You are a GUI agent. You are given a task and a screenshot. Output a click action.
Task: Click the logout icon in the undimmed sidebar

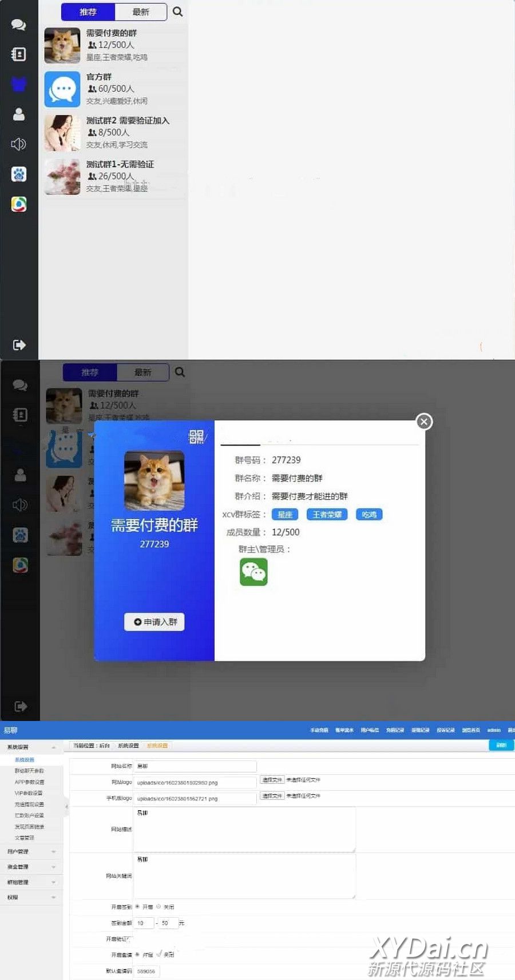(x=19, y=345)
